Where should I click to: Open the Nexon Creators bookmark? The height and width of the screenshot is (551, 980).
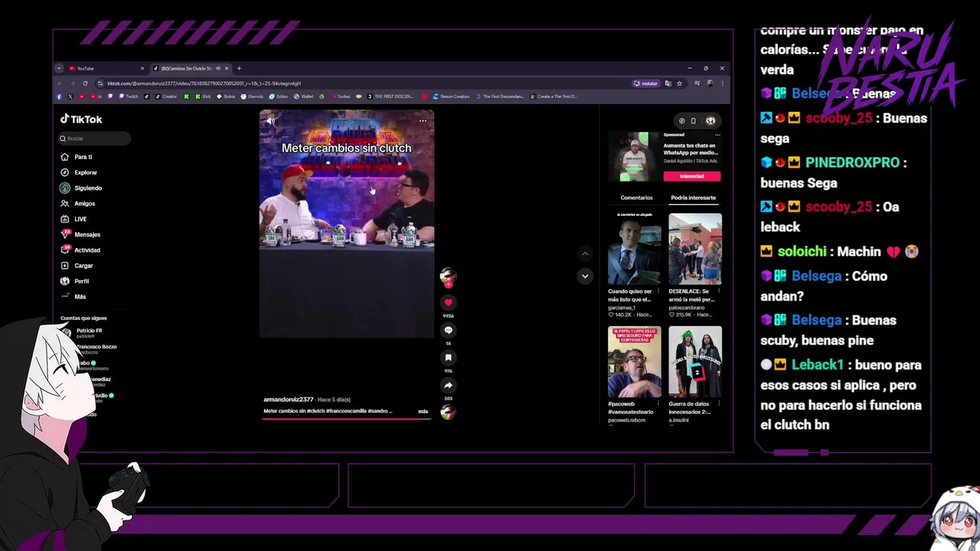(x=451, y=96)
